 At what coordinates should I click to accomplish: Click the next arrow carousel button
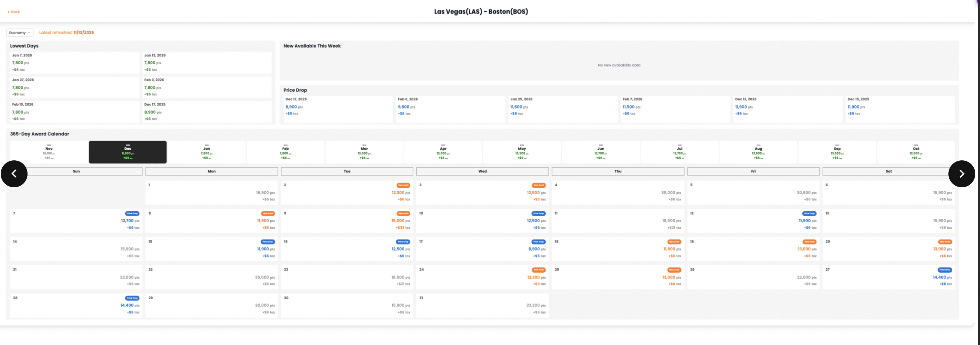(961, 174)
